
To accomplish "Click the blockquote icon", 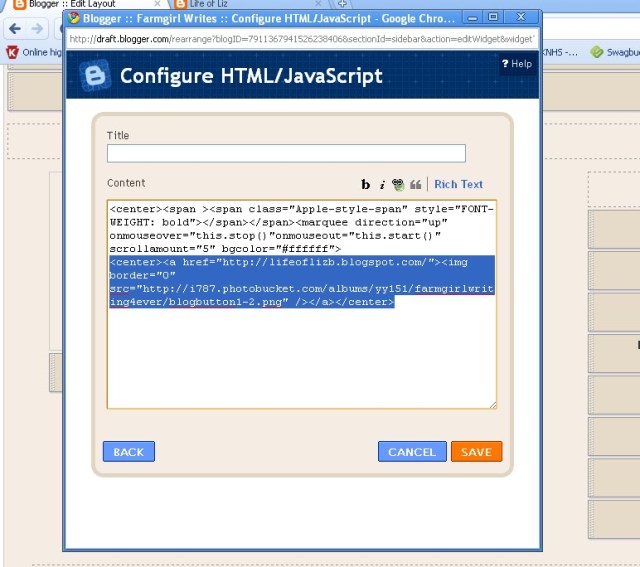I will (414, 185).
